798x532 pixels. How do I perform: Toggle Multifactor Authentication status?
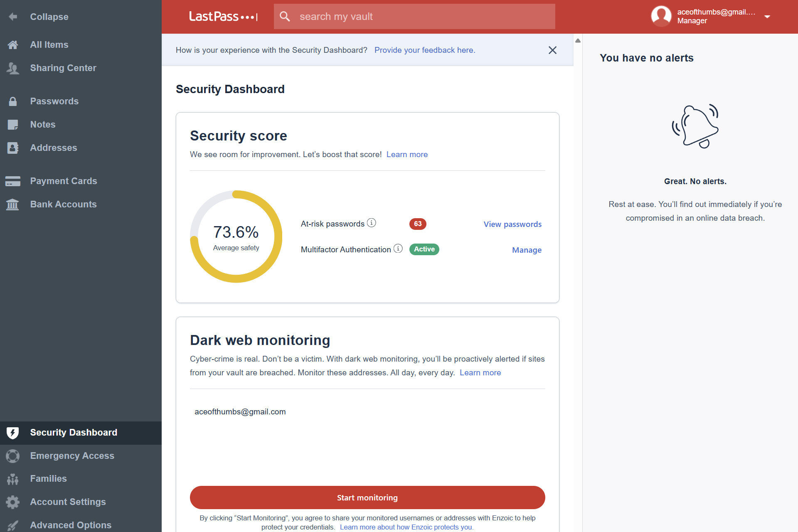point(424,249)
